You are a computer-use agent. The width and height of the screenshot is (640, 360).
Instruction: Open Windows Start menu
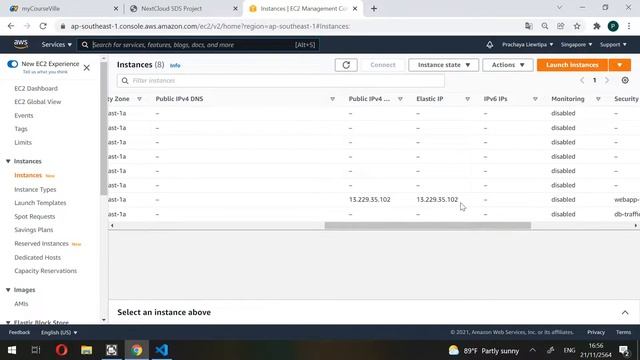click(12, 350)
